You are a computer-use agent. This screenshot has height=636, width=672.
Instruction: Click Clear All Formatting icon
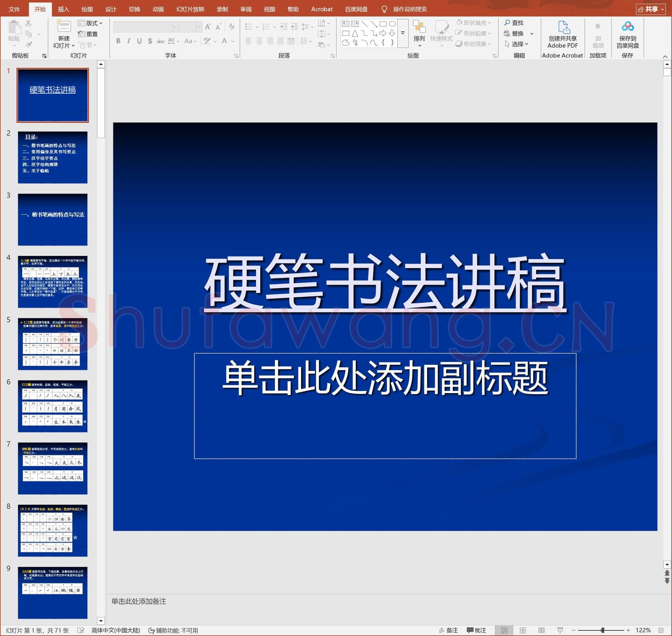(232, 27)
